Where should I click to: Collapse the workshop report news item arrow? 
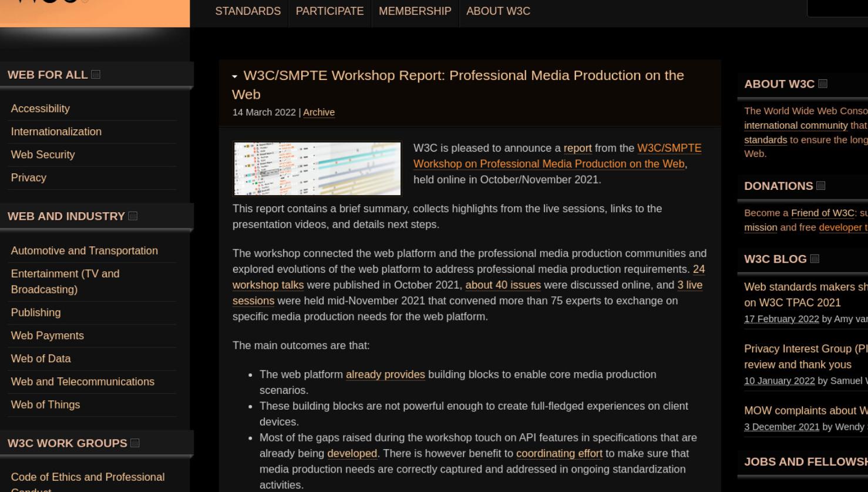tap(235, 76)
